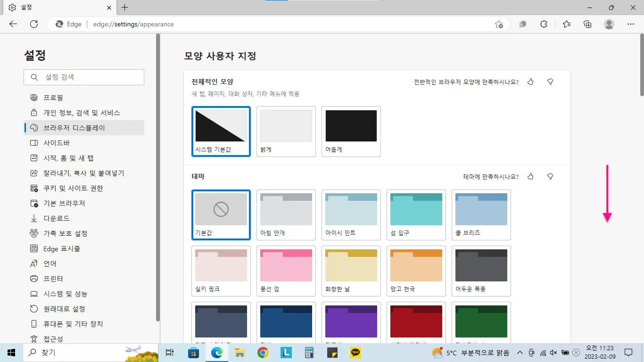The height and width of the screenshot is (362, 644).
Task: Add this page to favorites using the star icon
Action: [x=499, y=24]
